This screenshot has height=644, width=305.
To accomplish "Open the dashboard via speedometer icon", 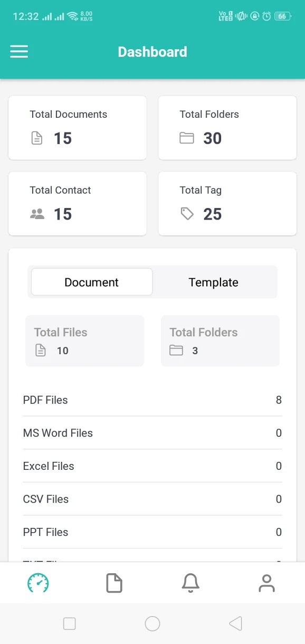I will coord(38,583).
